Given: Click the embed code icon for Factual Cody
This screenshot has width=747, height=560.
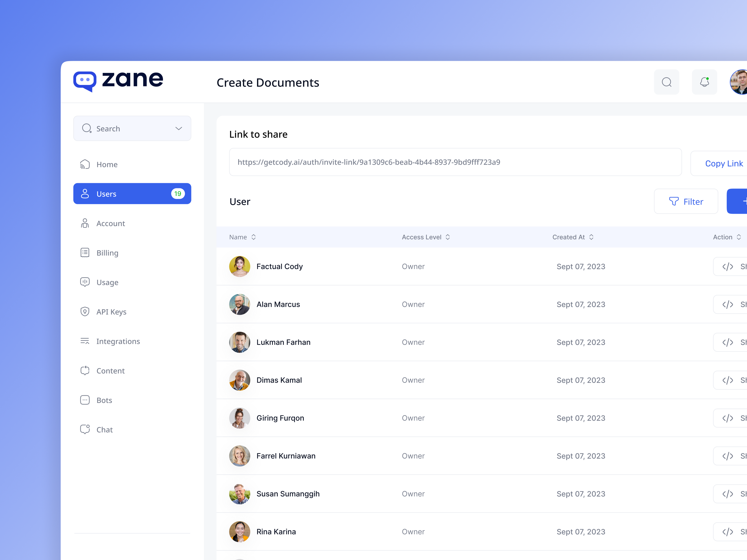Looking at the screenshot, I should point(728,266).
